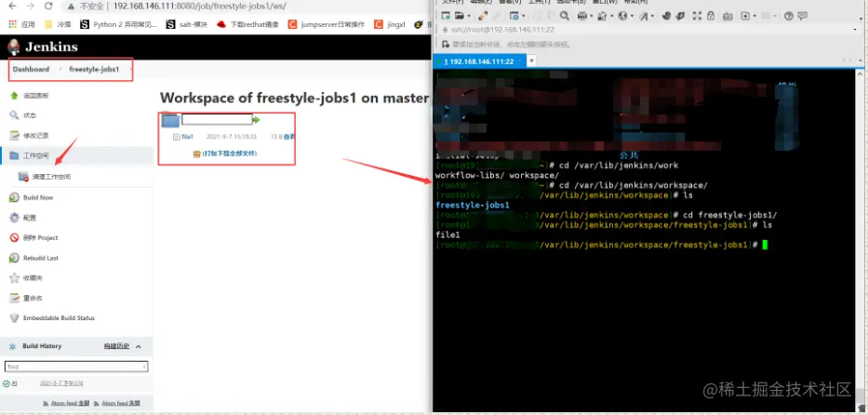Click the padlock icon in Xshell toolbar
Image resolution: width=868 pixels, height=415 pixels.
tap(711, 16)
